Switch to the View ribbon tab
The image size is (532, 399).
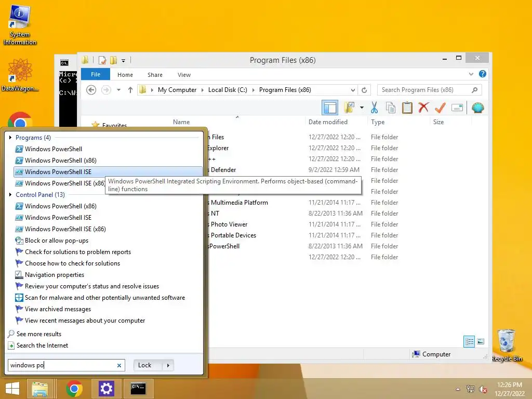pos(184,75)
